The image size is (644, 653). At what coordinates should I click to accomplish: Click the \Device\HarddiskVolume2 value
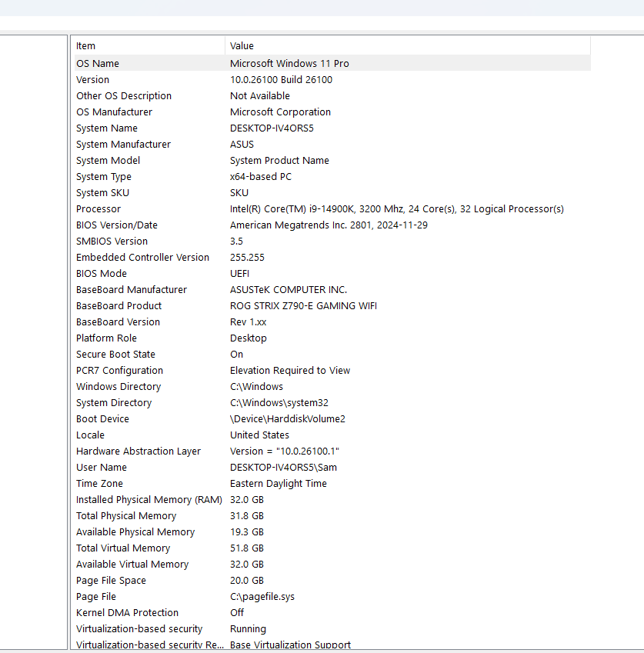(x=288, y=419)
